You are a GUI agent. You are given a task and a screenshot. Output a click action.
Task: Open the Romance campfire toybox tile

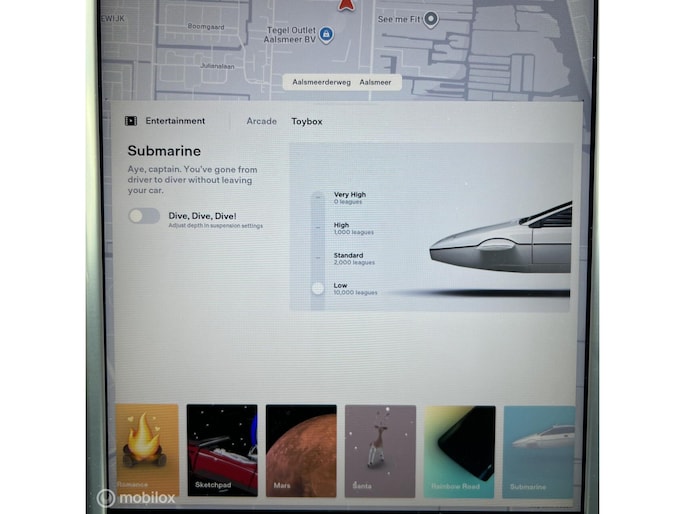pyautogui.click(x=147, y=450)
